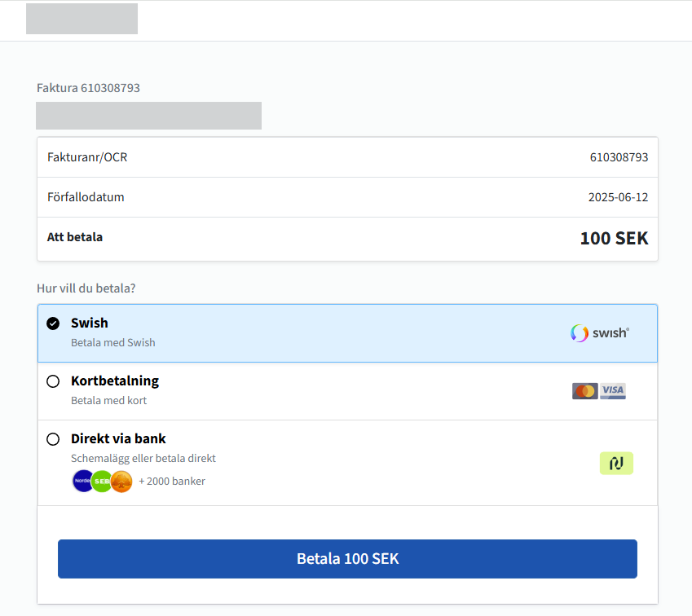Click the OCR number 610308793 value
The width and height of the screenshot is (692, 616).
tap(619, 157)
